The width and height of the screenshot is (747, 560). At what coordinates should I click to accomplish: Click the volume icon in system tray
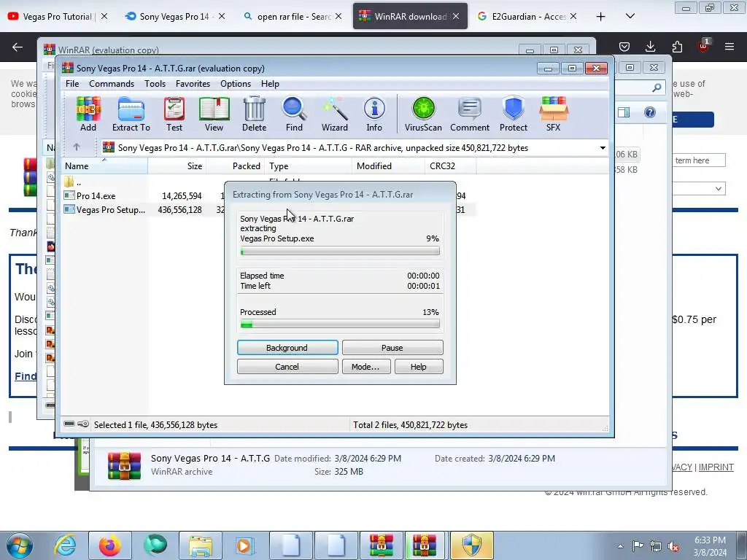tap(673, 547)
